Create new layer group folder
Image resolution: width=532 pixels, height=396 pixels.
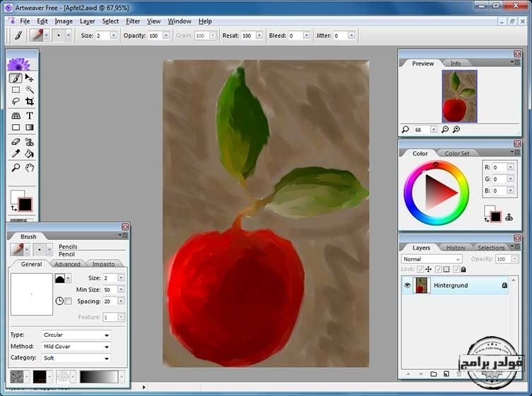click(434, 374)
